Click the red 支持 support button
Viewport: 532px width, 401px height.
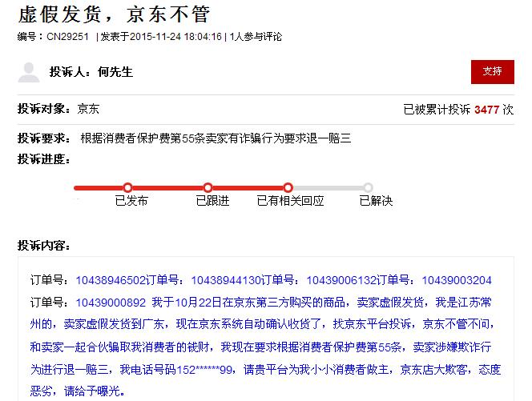(492, 72)
